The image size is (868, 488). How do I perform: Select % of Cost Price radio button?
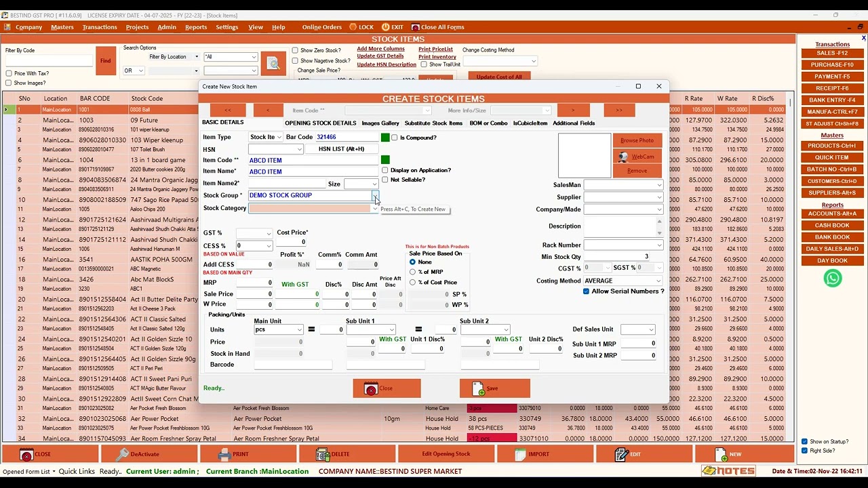[412, 282]
